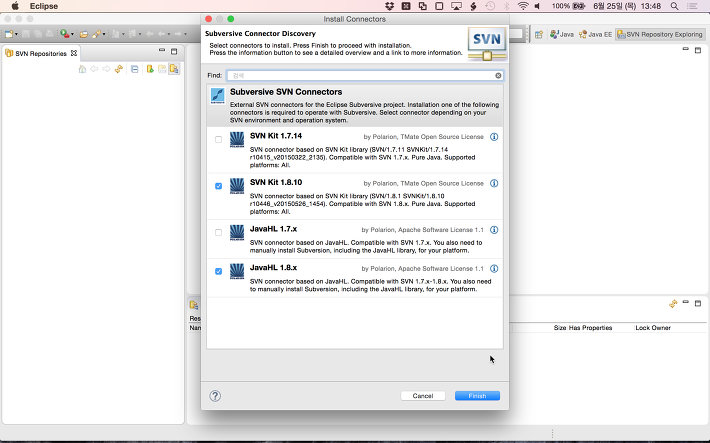The width and height of the screenshot is (710, 443).
Task: Show info for JavaHL 1.8.x
Action: point(494,269)
